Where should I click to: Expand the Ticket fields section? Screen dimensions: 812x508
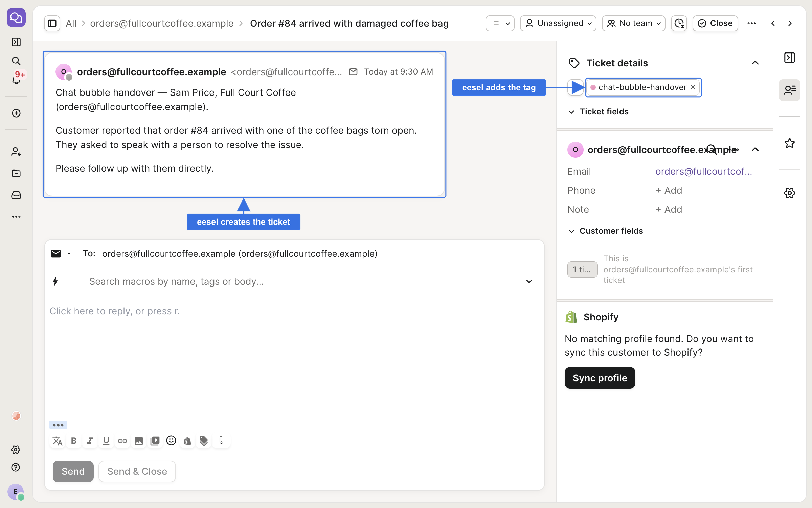(x=599, y=112)
